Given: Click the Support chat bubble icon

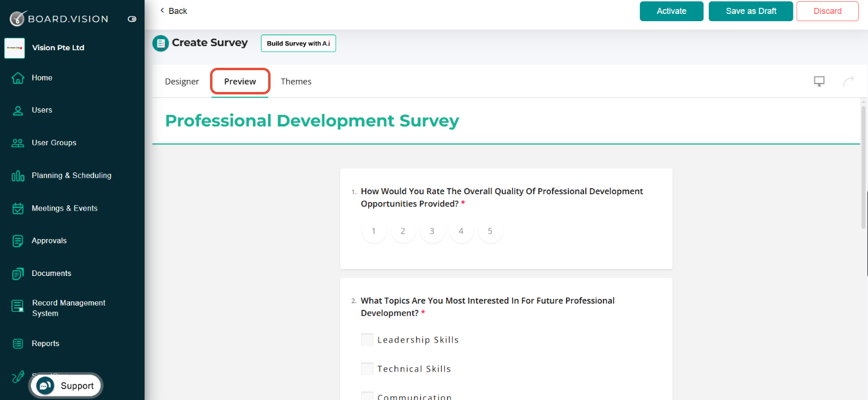Looking at the screenshot, I should (x=45, y=385).
